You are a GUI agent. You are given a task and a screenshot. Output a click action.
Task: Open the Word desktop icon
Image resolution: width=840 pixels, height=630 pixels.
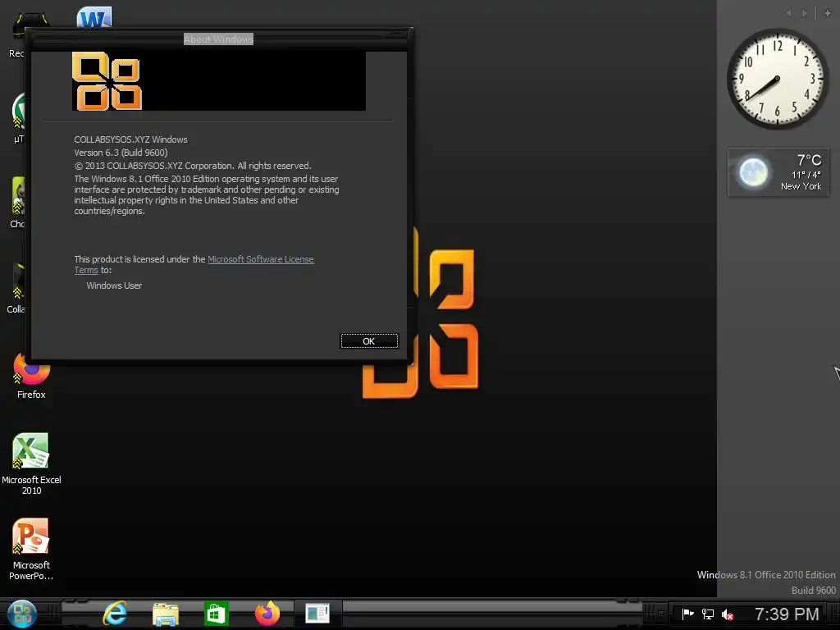94,17
